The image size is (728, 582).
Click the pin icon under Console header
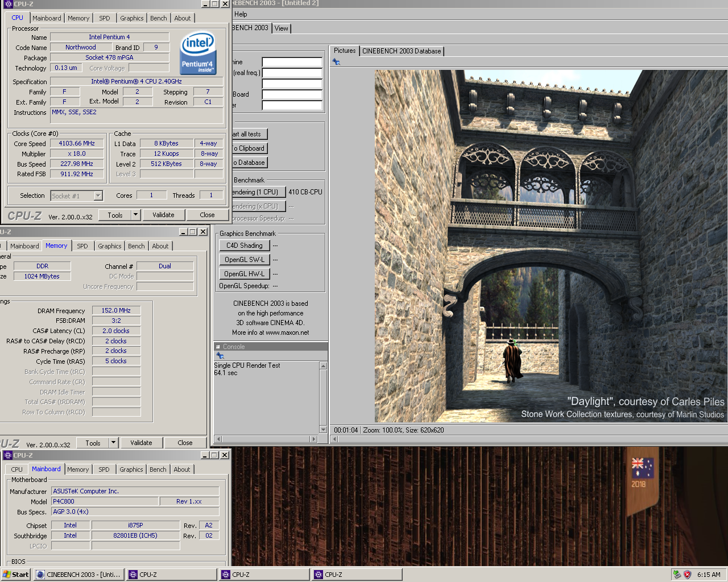[220, 356]
